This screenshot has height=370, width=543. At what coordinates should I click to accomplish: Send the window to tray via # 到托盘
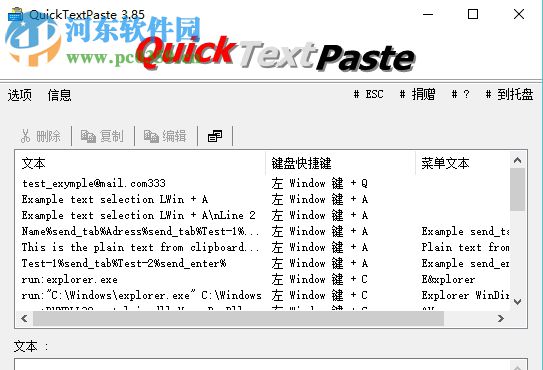[509, 94]
